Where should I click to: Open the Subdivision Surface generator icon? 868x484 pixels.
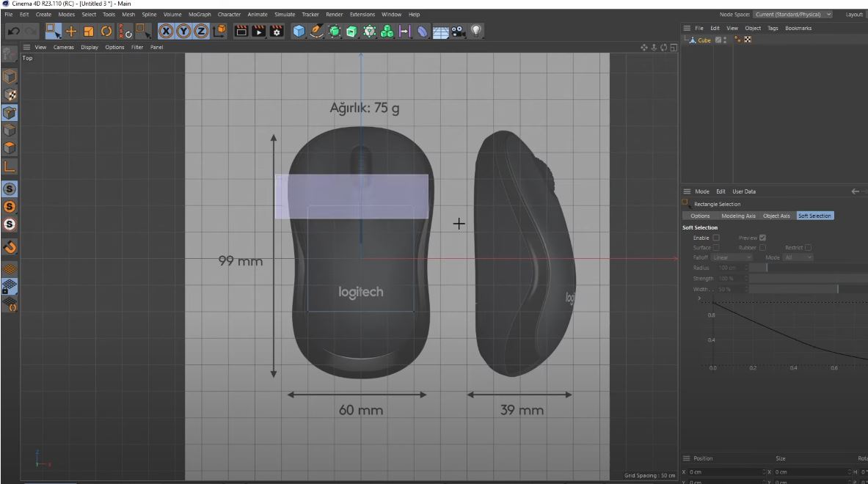(335, 31)
